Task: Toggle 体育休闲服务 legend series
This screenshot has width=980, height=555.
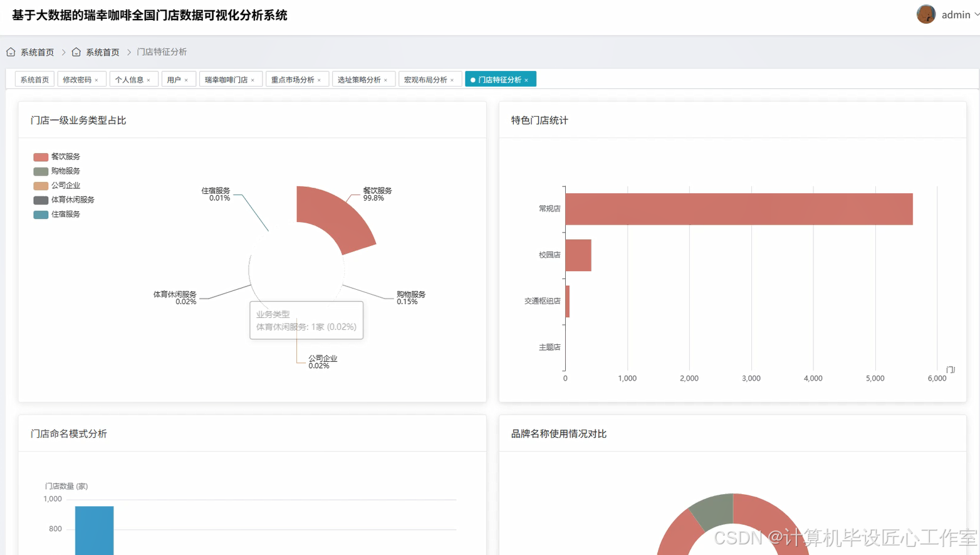Action: coord(64,200)
